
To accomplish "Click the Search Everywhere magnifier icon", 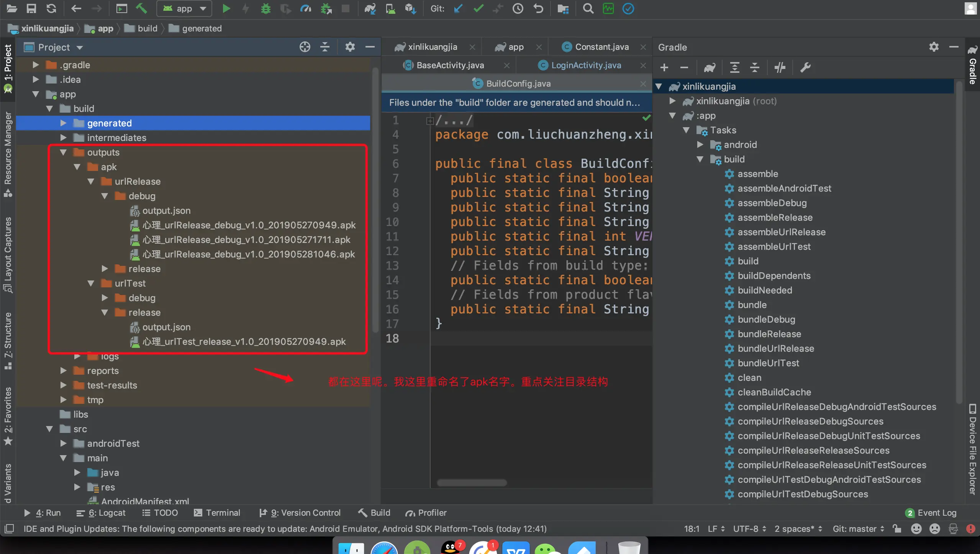I will pos(588,8).
